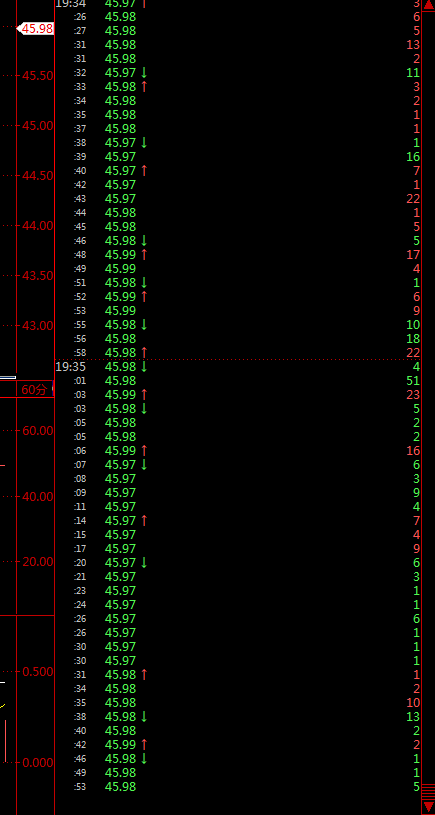
Task: Click the 45.99 price at 19:35:06
Action: coord(120,451)
